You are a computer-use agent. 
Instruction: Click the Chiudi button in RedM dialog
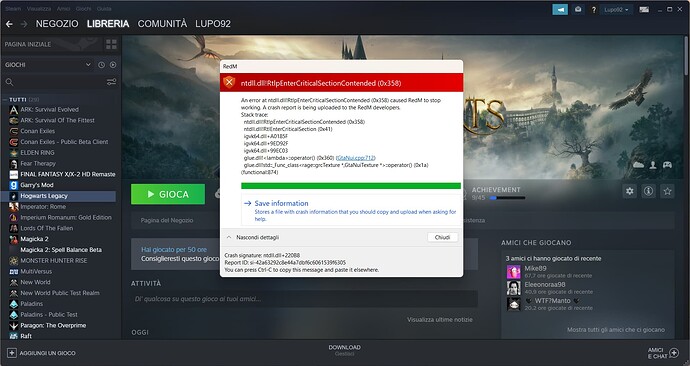coord(442,237)
